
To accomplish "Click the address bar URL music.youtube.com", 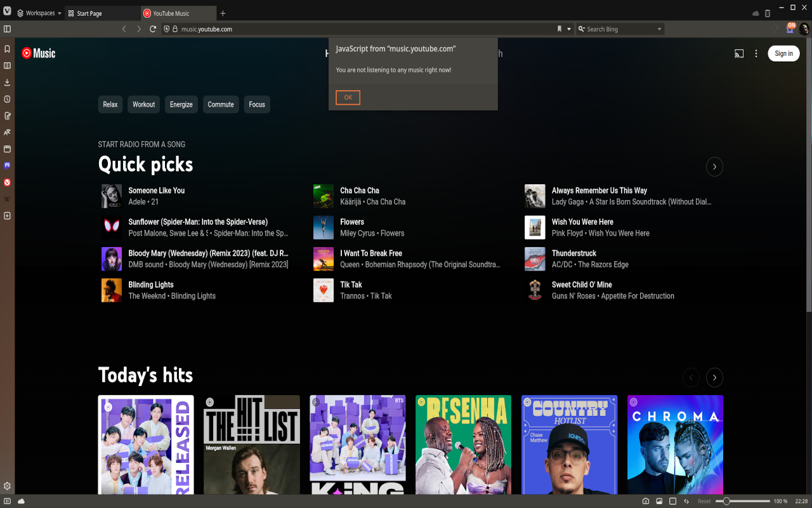I will click(x=207, y=29).
